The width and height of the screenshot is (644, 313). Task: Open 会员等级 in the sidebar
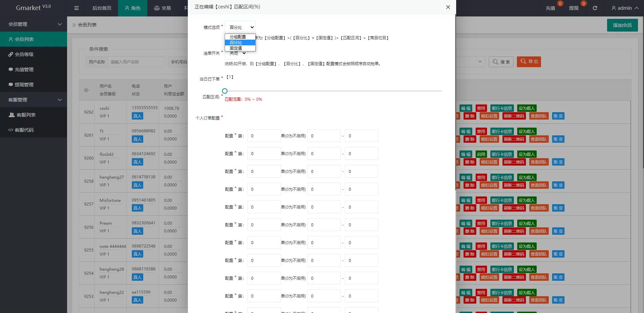pyautogui.click(x=34, y=54)
